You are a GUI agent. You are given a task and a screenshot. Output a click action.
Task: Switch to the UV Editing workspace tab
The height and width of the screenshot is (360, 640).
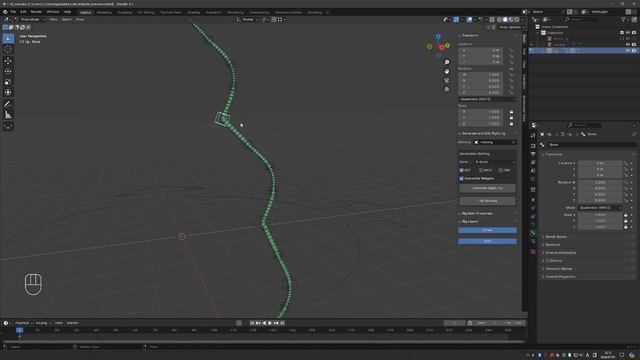(x=146, y=12)
